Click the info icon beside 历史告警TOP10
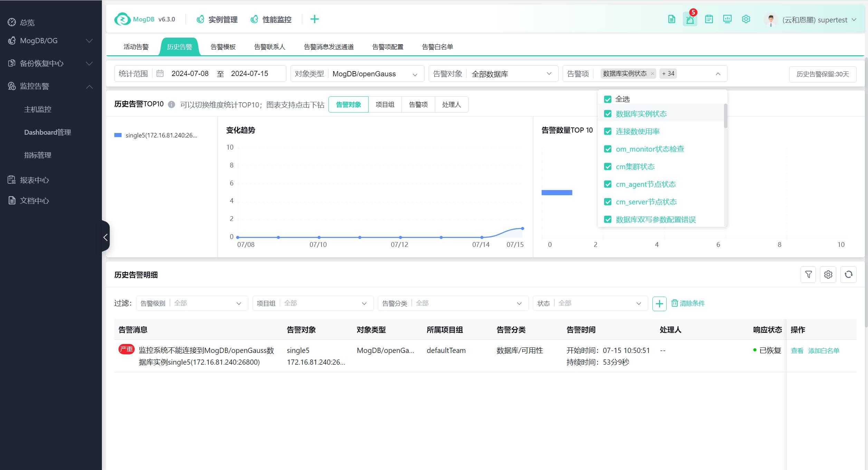 171,105
